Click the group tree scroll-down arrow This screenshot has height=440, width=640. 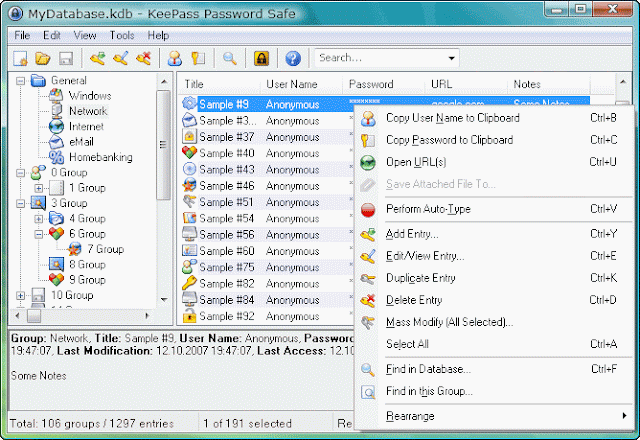pos(164,299)
